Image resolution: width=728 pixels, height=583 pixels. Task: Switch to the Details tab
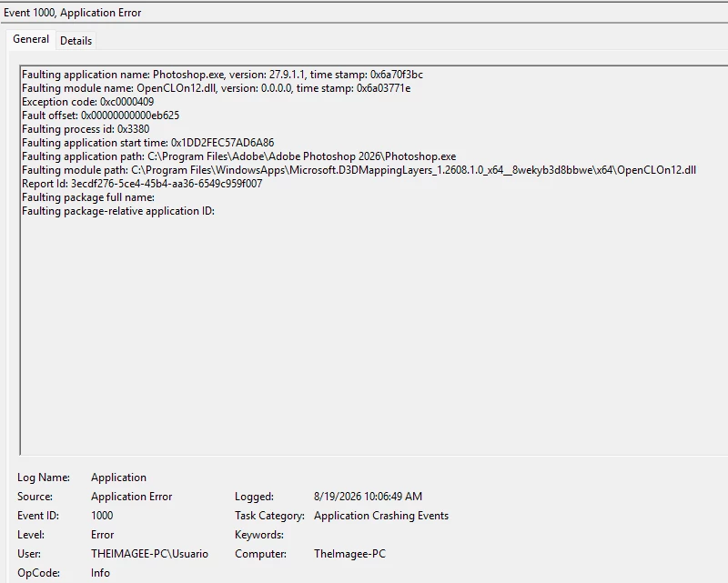coord(76,41)
